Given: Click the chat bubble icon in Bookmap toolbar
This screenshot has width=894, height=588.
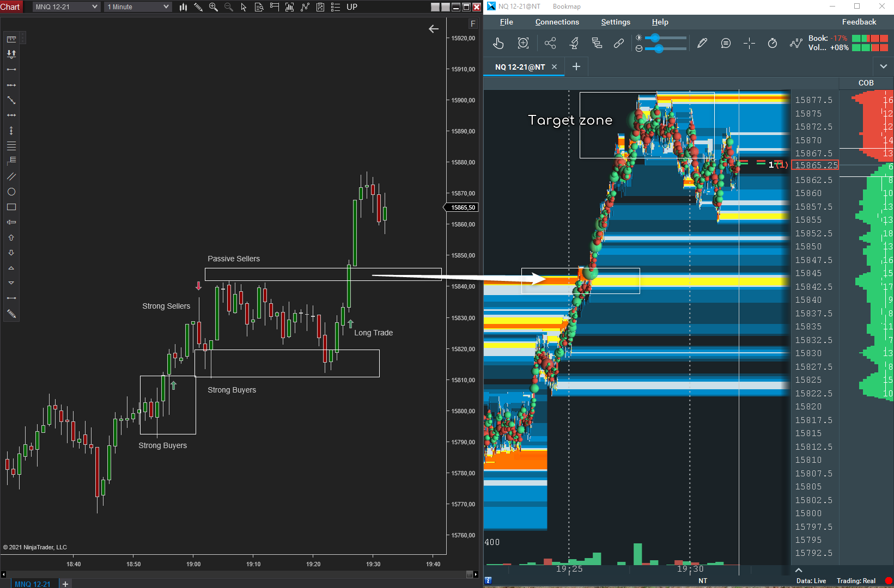Looking at the screenshot, I should coord(726,43).
